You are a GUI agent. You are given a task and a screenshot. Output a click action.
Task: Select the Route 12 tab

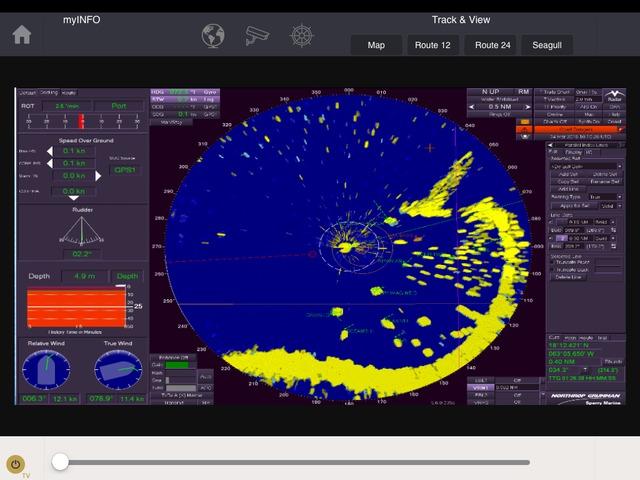coord(433,45)
